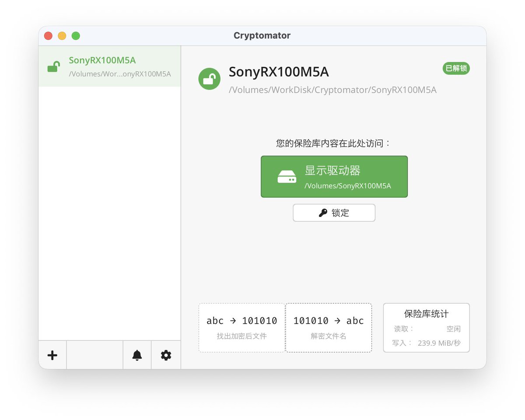Add a new vault with plus button
The height and width of the screenshot is (420, 525).
pos(52,355)
